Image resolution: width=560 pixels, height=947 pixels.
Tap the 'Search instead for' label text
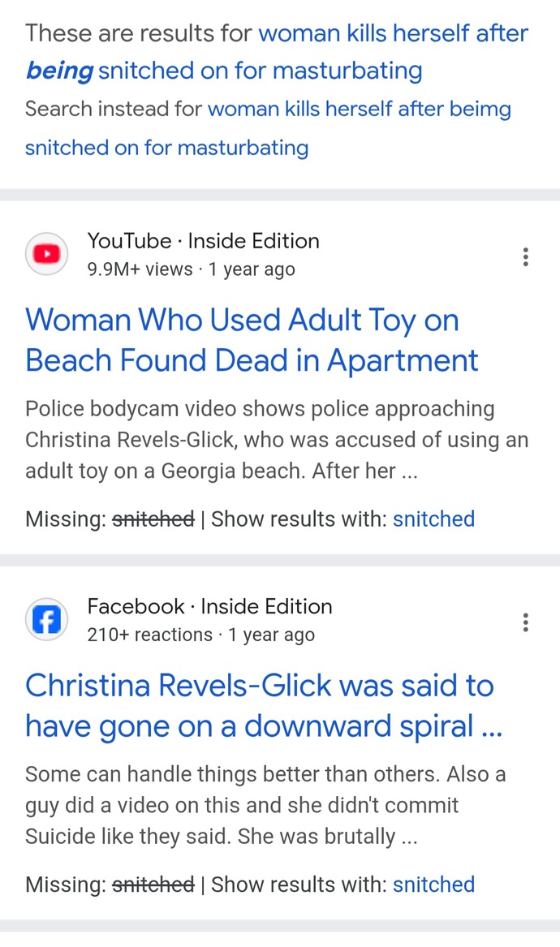pyautogui.click(x=114, y=110)
